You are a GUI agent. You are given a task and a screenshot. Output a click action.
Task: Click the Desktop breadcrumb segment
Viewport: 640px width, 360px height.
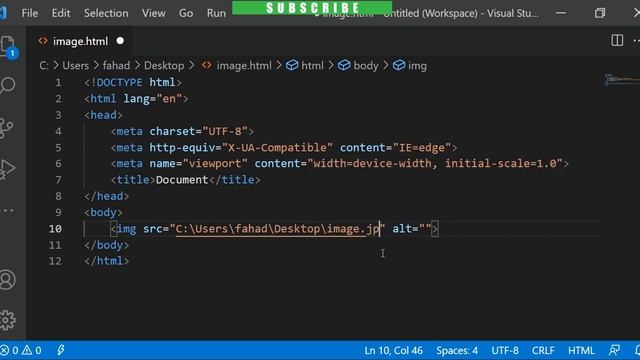coord(164,65)
